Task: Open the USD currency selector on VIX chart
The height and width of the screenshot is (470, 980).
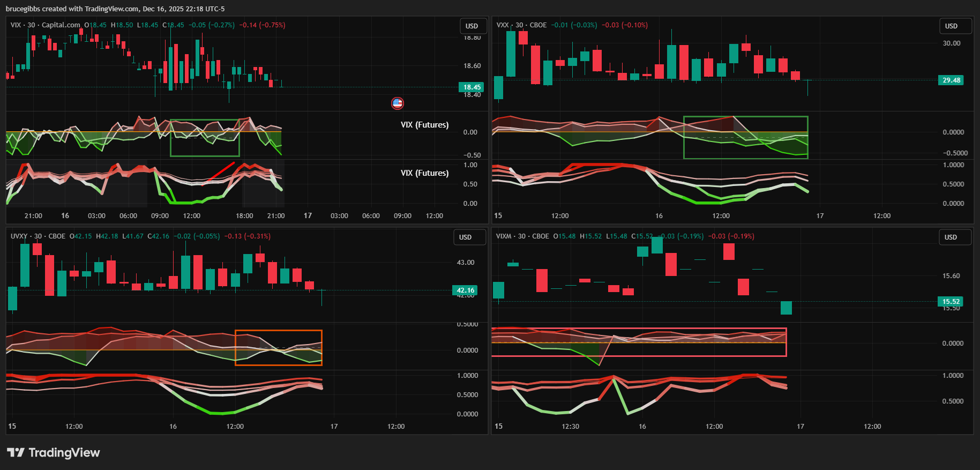Action: point(472,26)
